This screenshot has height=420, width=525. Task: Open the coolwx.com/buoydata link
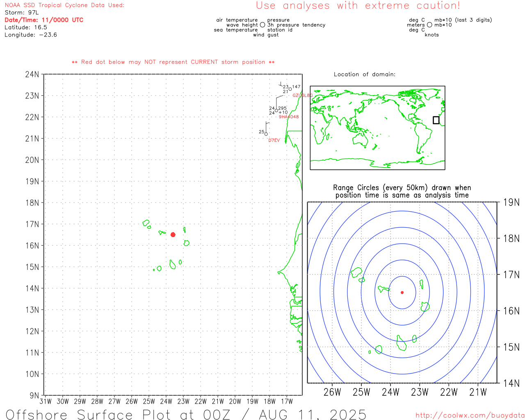click(x=470, y=415)
